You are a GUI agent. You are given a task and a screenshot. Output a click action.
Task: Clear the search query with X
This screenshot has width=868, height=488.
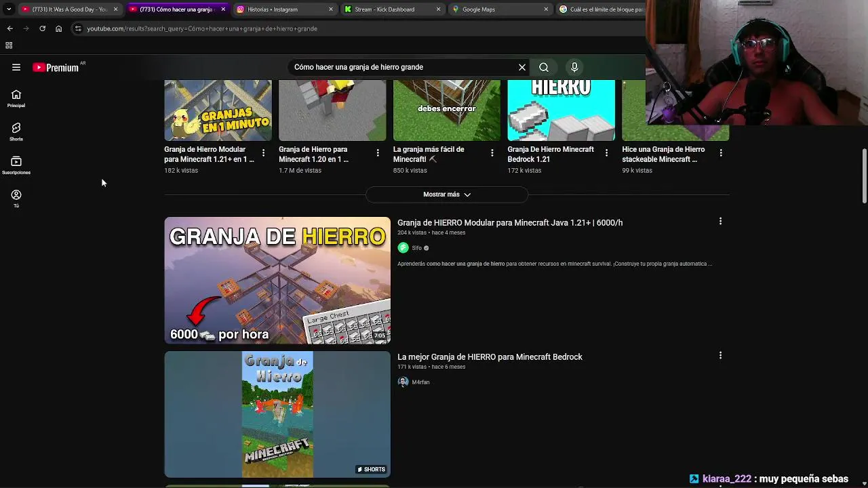pyautogui.click(x=522, y=67)
